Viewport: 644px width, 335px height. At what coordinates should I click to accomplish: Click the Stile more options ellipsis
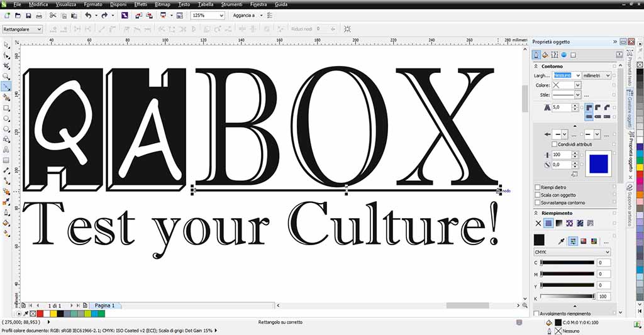pos(587,96)
